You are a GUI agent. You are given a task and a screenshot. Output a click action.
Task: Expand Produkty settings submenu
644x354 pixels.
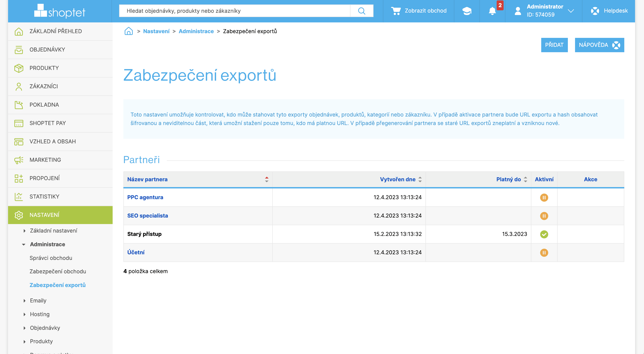click(24, 341)
